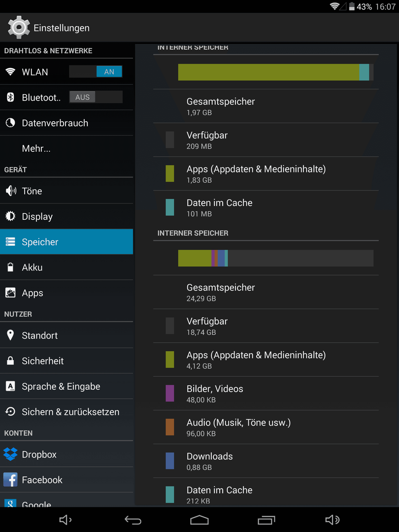Tap Verfügbar entry showing 209 MB
The height and width of the screenshot is (532, 399).
click(x=266, y=140)
